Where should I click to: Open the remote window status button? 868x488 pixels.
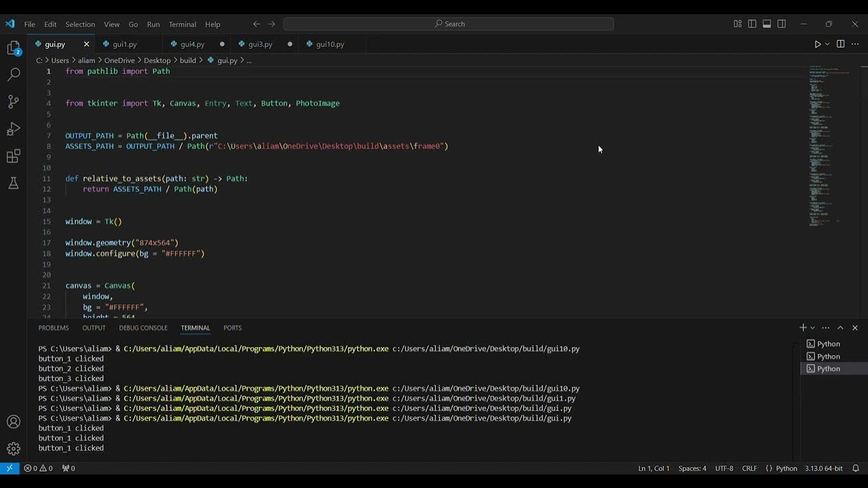9,468
